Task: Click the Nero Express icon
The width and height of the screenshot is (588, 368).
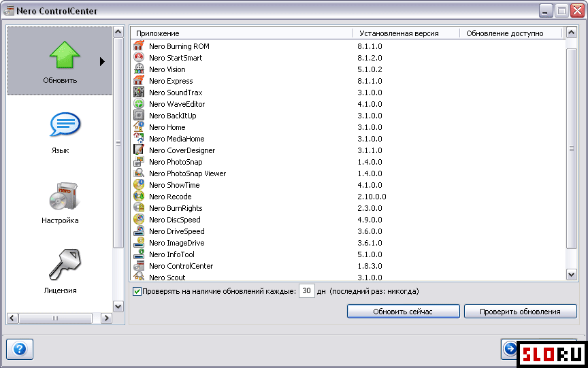Action: tap(139, 80)
